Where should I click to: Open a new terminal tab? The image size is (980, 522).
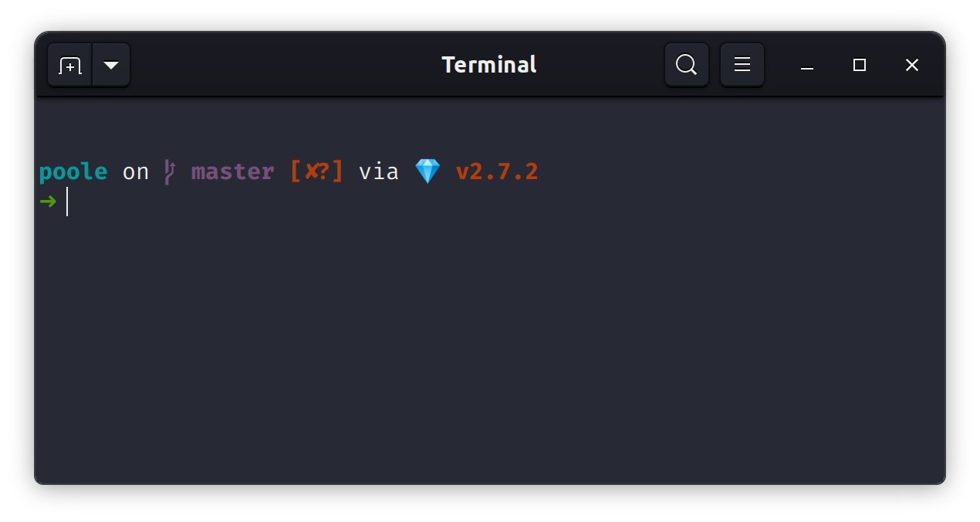pyautogui.click(x=70, y=65)
